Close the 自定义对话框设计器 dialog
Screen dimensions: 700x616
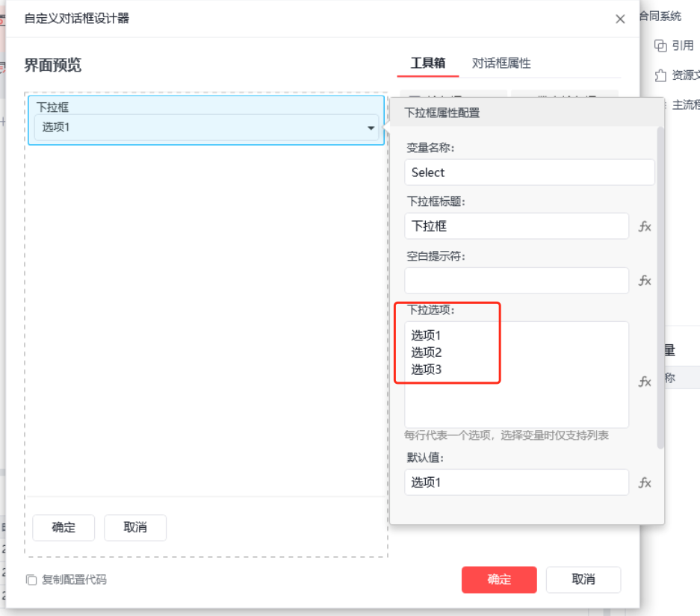pos(619,19)
